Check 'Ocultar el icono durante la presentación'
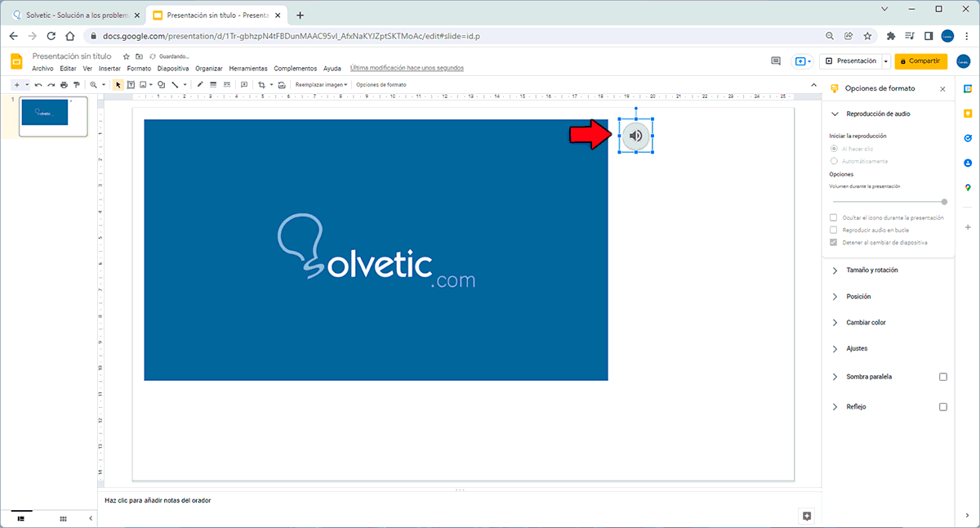Viewport: 980px width, 528px height. 834,217
